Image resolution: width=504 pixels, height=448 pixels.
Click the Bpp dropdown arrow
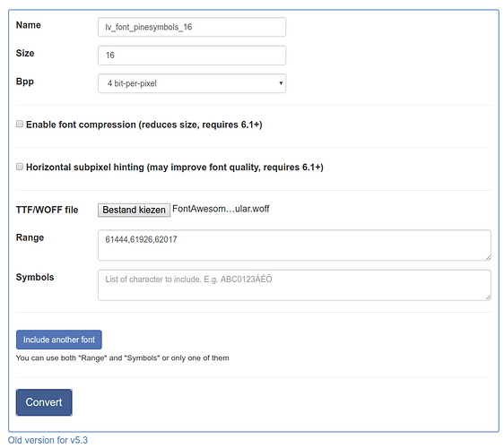coord(281,83)
